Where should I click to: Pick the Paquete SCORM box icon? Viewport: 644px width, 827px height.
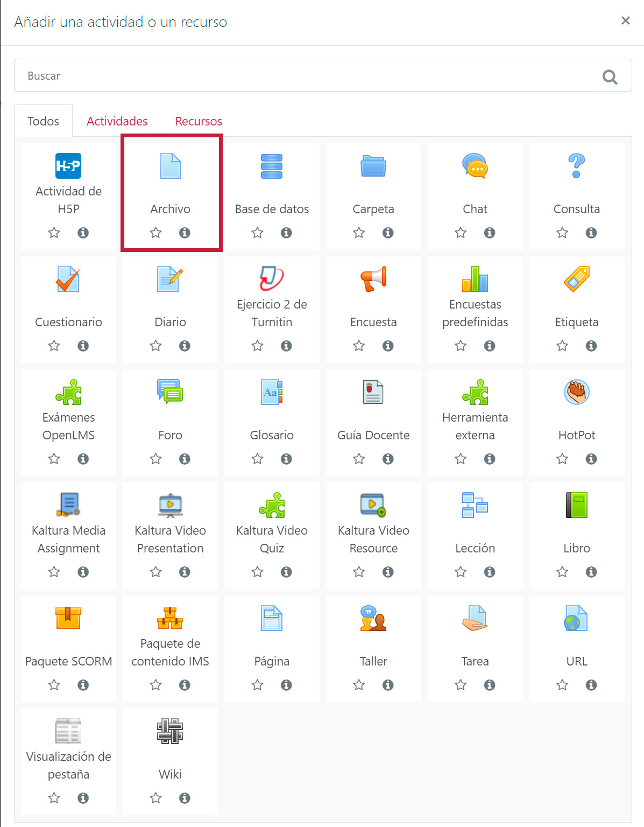[x=68, y=618]
